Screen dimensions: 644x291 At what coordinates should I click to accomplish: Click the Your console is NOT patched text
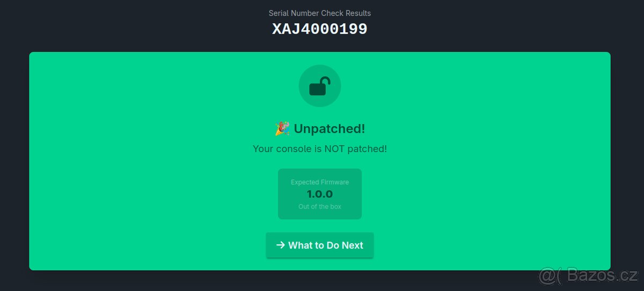pos(320,148)
